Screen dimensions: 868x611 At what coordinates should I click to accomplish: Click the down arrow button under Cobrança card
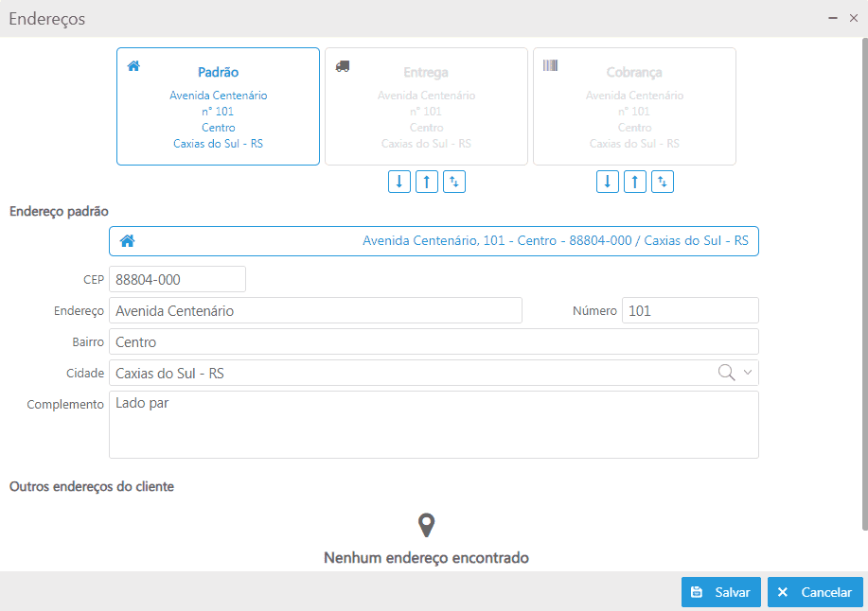point(608,182)
